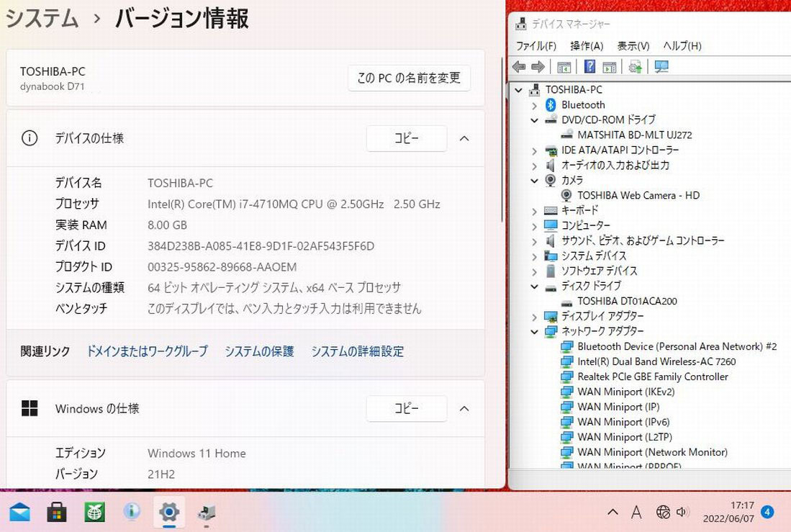Select the TOSHIBA DT01ACA200 disk icon
This screenshot has width=791, height=532.
567,302
